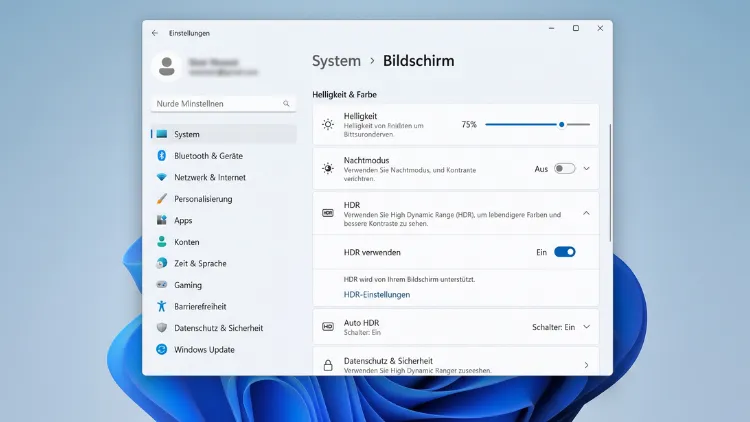Click the magnifier icon in the search box
The image size is (750, 422).
point(286,103)
